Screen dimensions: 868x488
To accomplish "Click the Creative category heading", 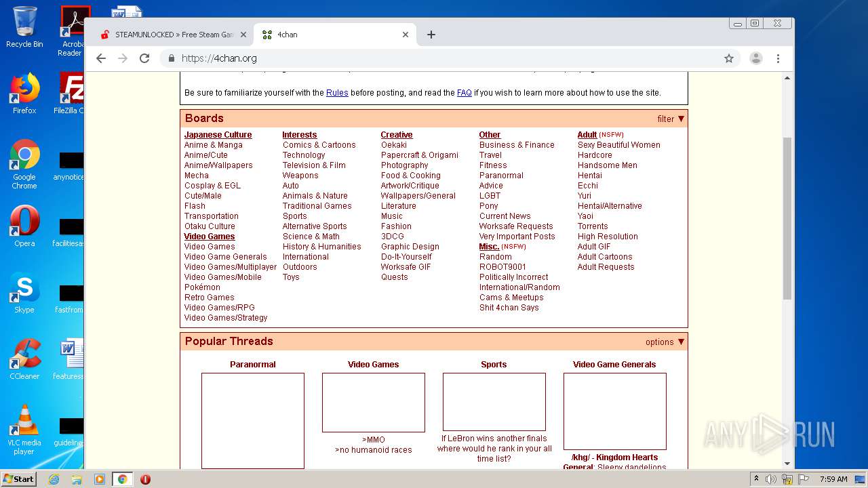I will 397,135.
